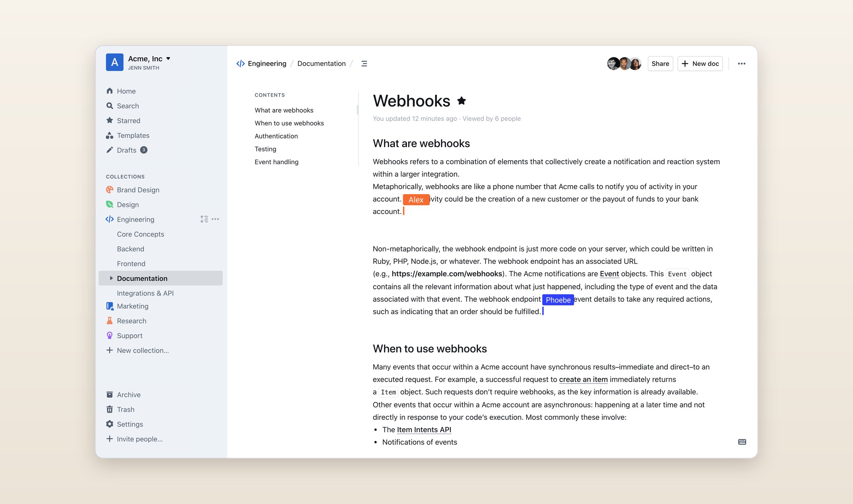Viewport: 853px width, 504px height.
Task: Open Search via magnifier icon
Action: point(109,106)
